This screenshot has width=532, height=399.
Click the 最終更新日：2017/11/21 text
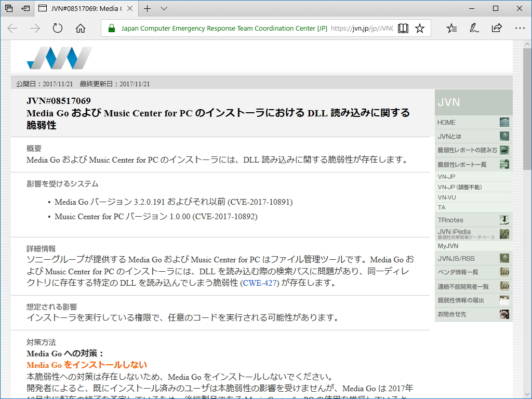115,84
